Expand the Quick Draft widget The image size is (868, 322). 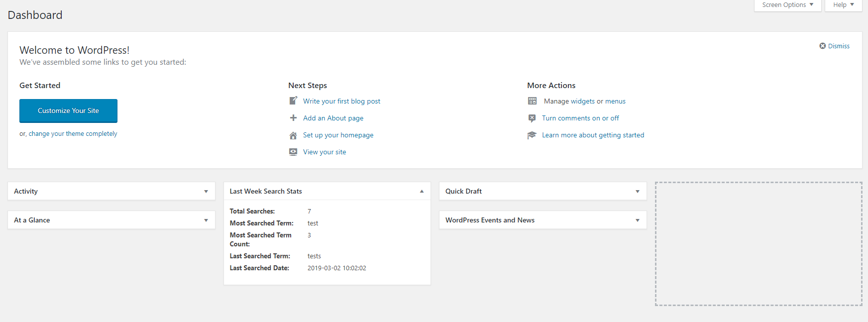tap(638, 192)
